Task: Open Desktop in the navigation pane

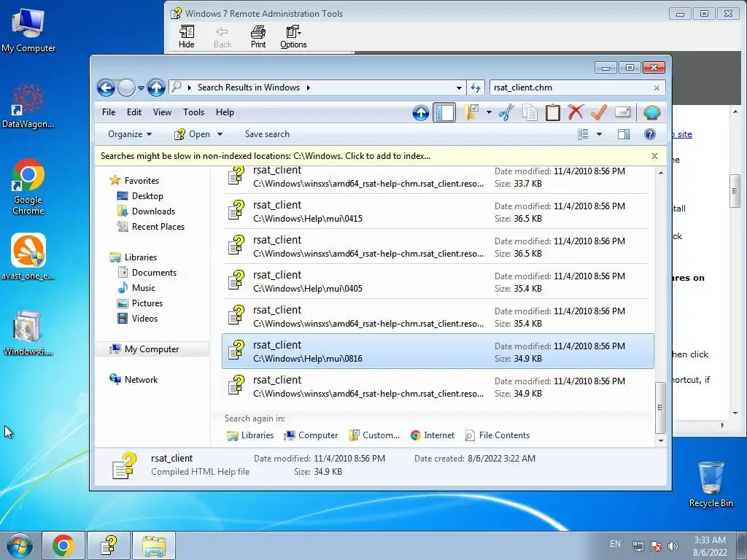Action: tap(147, 196)
